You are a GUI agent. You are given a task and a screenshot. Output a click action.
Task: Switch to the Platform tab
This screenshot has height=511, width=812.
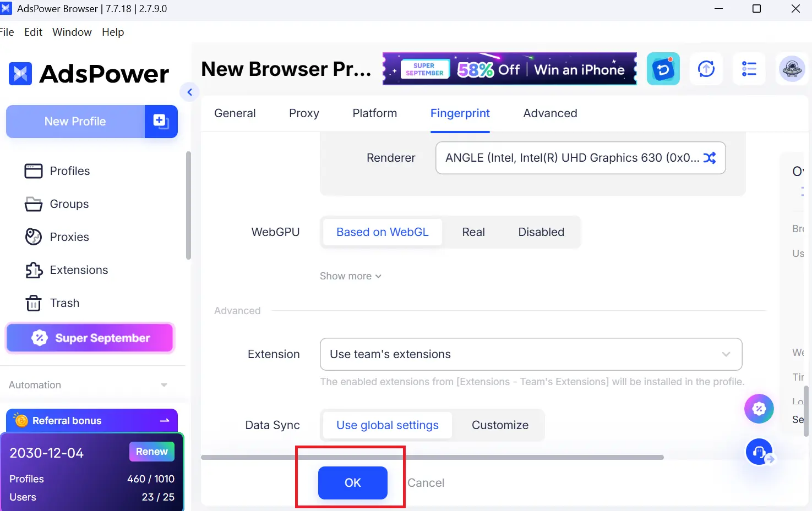pyautogui.click(x=374, y=113)
